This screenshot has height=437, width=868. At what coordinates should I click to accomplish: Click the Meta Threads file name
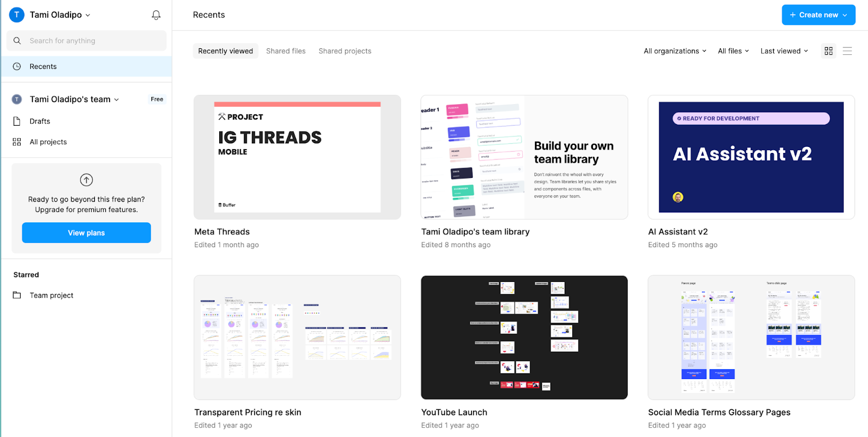pos(222,232)
